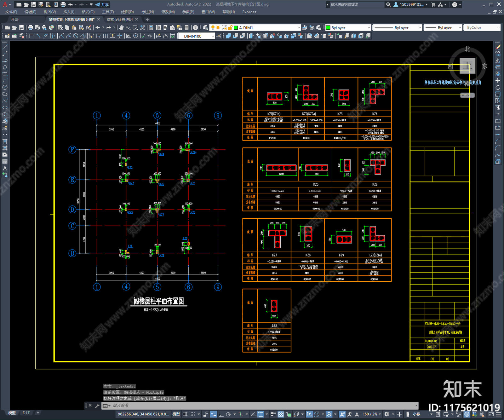The height and width of the screenshot is (420, 504).
Task: Click the Save icon in quick access toolbar
Action: point(34,4)
